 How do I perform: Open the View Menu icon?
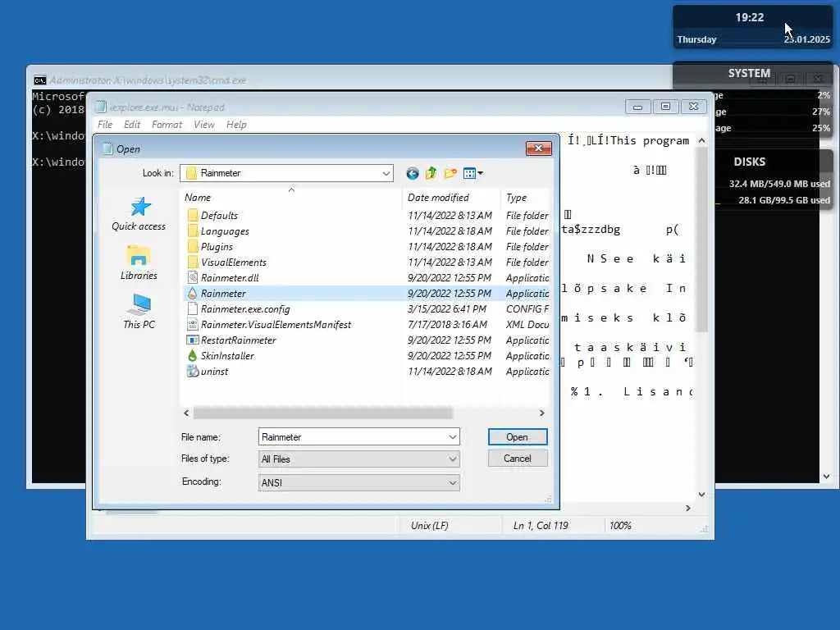(x=469, y=173)
